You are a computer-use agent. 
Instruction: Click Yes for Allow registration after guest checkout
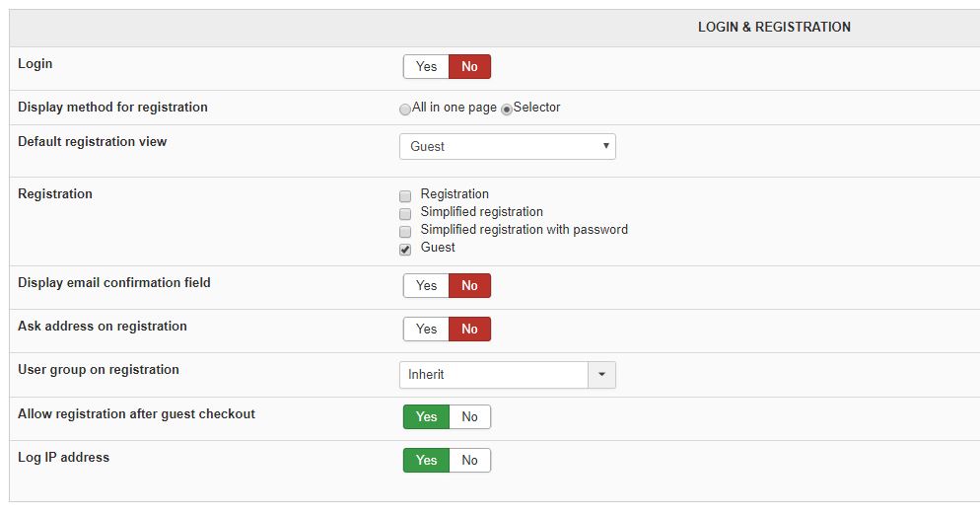426,416
